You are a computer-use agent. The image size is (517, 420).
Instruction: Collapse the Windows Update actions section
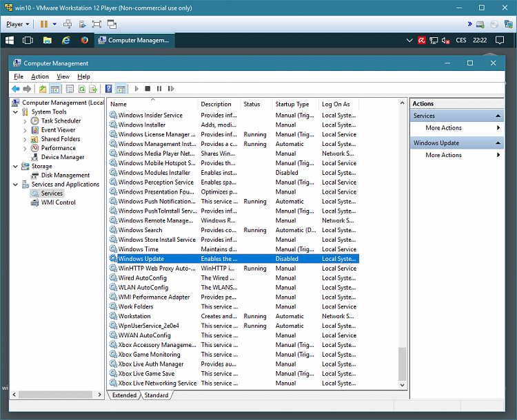click(x=498, y=143)
